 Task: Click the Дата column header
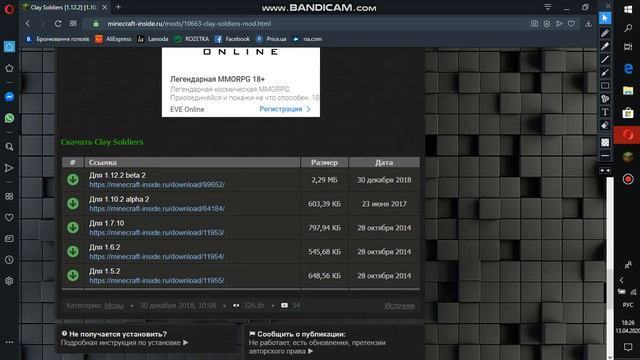(384, 162)
